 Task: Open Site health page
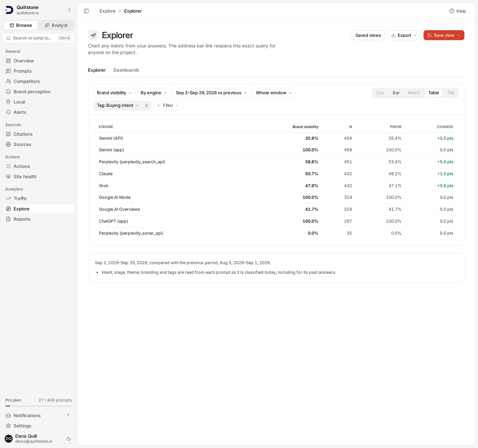(38, 177)
